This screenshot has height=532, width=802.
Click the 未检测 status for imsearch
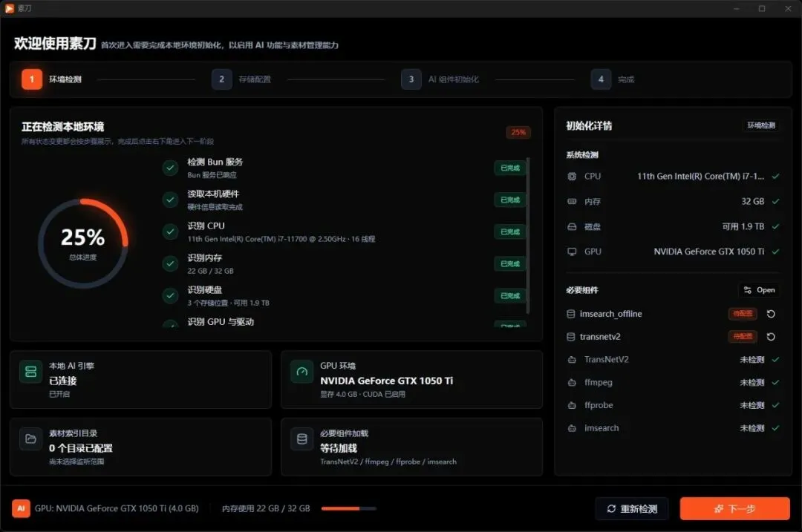(752, 428)
